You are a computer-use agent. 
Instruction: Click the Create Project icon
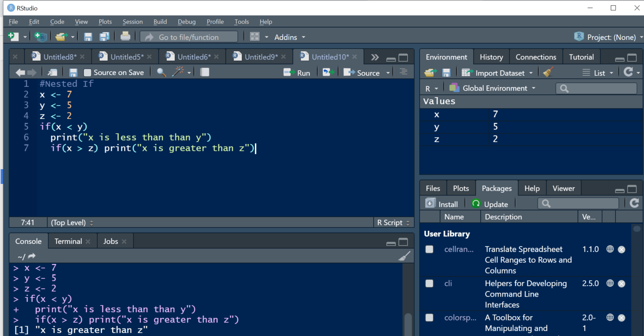tap(41, 37)
